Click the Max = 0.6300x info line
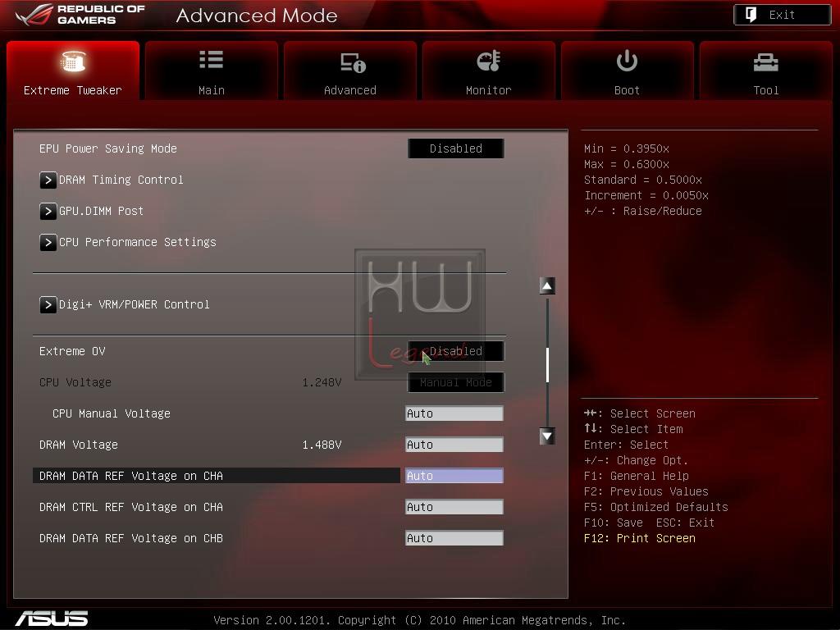The height and width of the screenshot is (630, 840). coord(627,164)
